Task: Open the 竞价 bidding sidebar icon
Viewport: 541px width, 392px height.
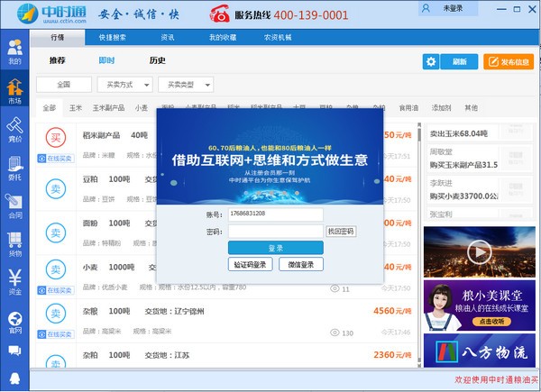Action: (14, 130)
